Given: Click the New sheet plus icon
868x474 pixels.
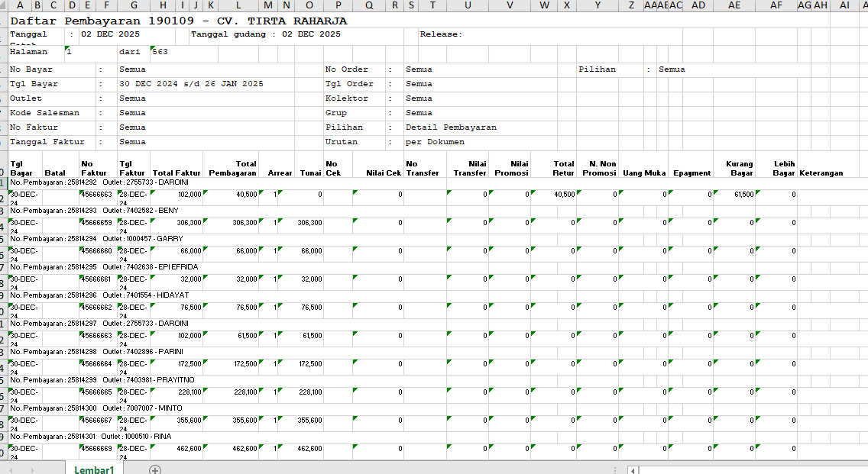Looking at the screenshot, I should [155, 470].
